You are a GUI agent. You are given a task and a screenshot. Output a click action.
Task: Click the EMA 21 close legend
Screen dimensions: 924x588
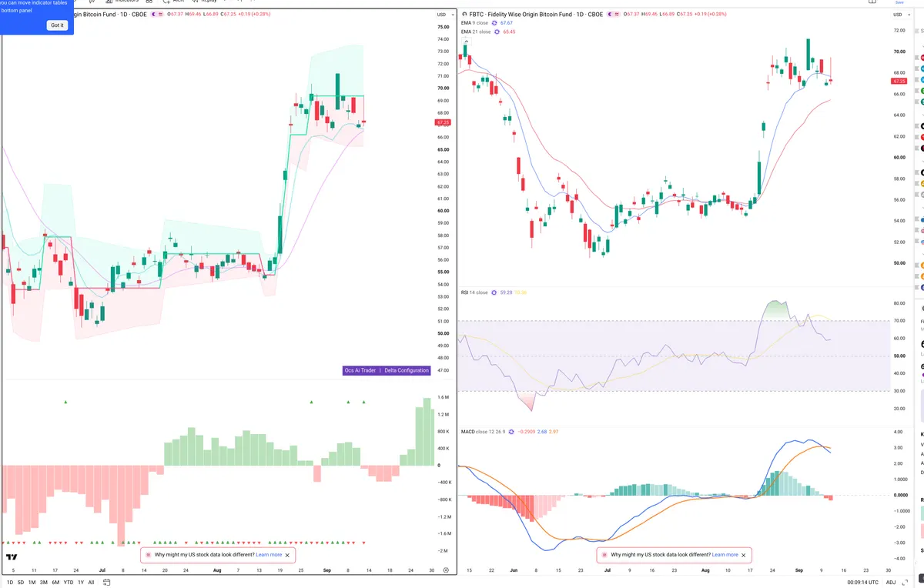tap(476, 32)
